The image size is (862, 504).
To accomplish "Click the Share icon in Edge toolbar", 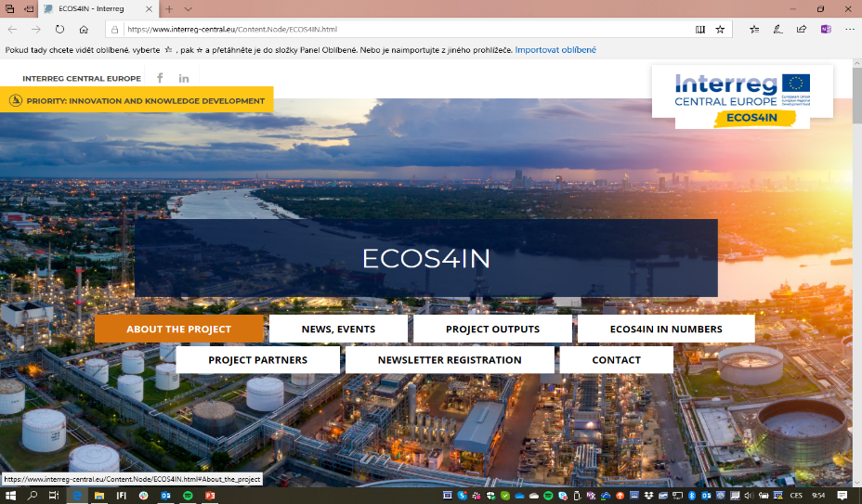I will (801, 29).
